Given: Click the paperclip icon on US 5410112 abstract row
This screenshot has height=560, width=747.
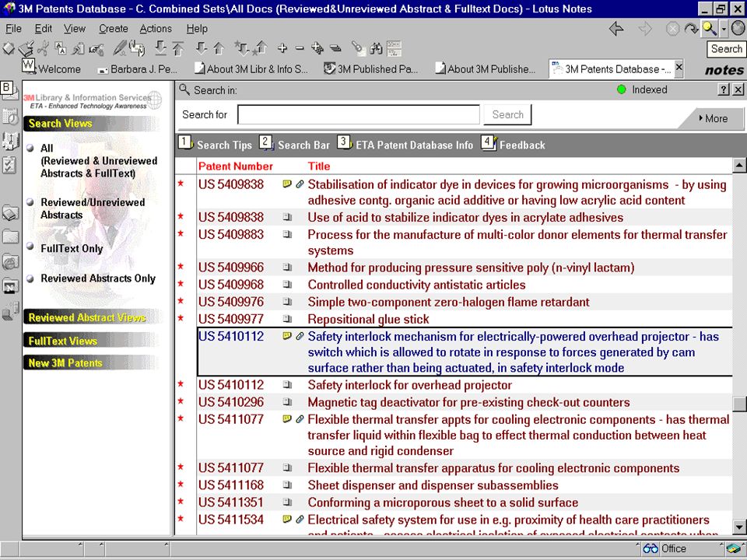Looking at the screenshot, I should click(x=300, y=336).
